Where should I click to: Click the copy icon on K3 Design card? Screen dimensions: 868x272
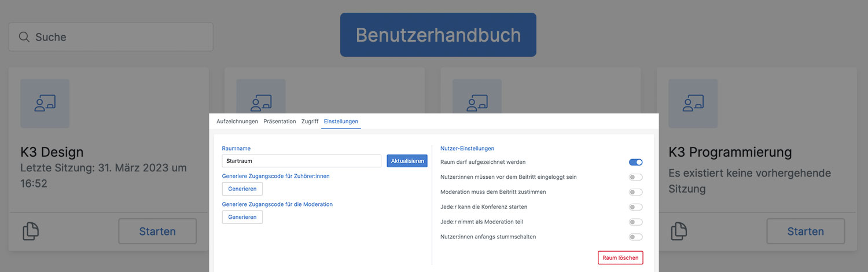[x=31, y=231]
